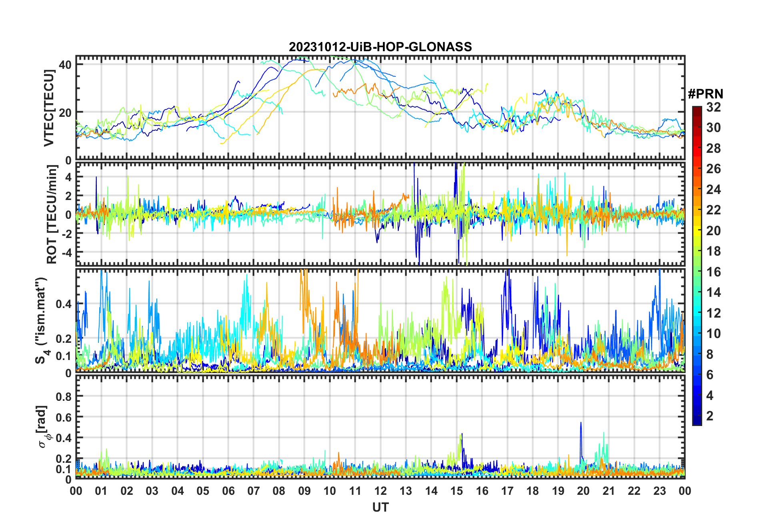Select the ROT [TECU/min] y-axis label
Screen dimensions: 761x532
click(52, 214)
